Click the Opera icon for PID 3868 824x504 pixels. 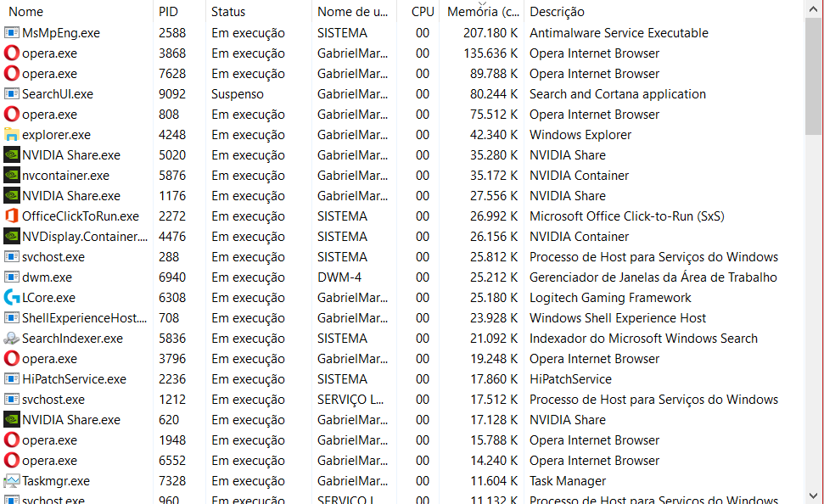point(12,53)
